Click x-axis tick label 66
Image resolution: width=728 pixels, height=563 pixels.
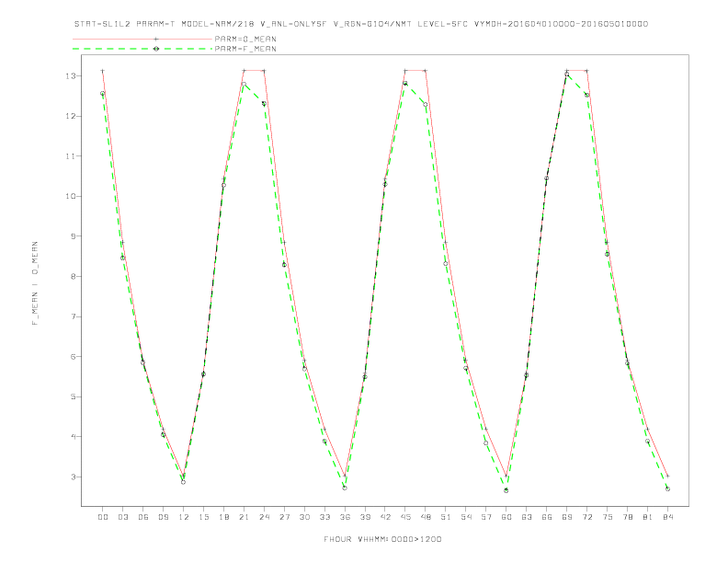click(547, 517)
